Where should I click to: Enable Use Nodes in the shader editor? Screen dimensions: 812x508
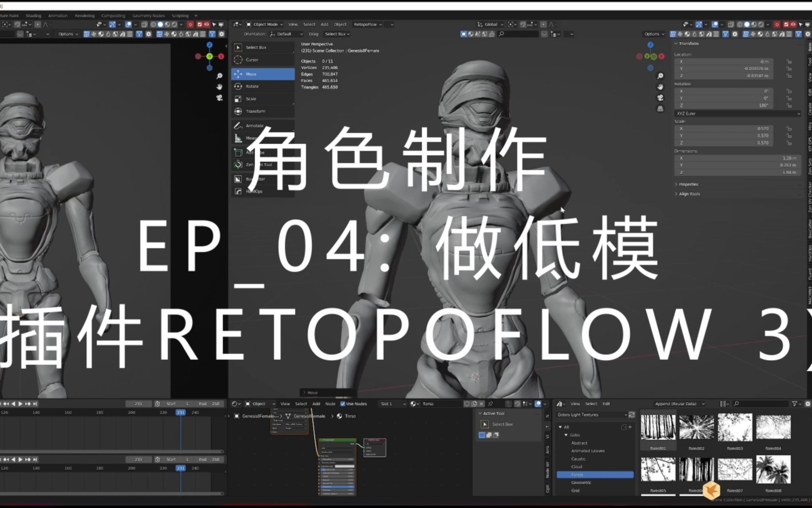(343, 403)
